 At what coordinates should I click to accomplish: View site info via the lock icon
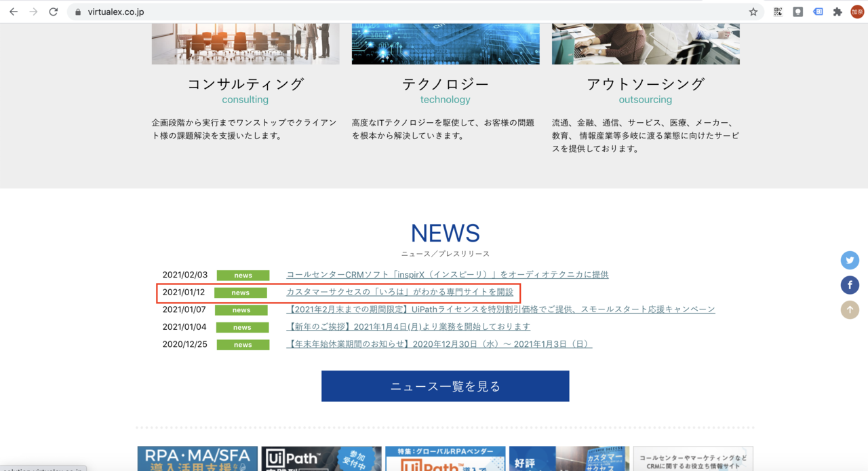[x=78, y=12]
